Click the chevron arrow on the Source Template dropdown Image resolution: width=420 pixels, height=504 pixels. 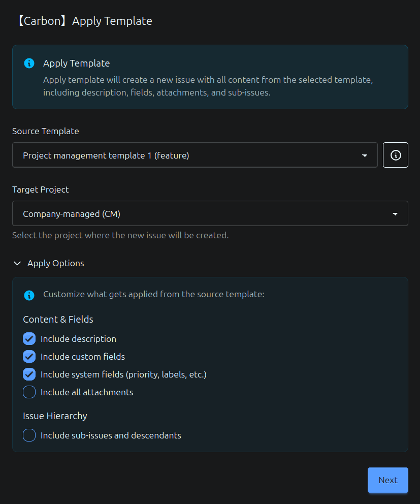[x=365, y=155]
